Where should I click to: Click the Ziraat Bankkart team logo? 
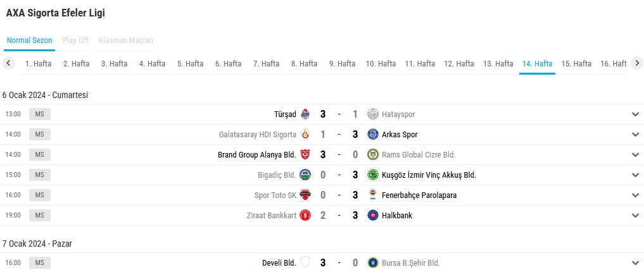coord(306,216)
